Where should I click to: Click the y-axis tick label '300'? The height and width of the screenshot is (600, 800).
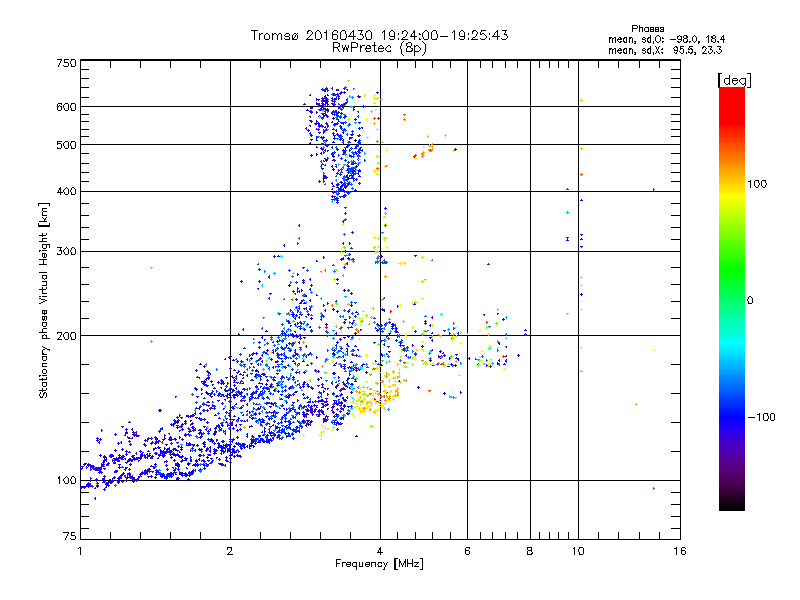click(x=66, y=252)
